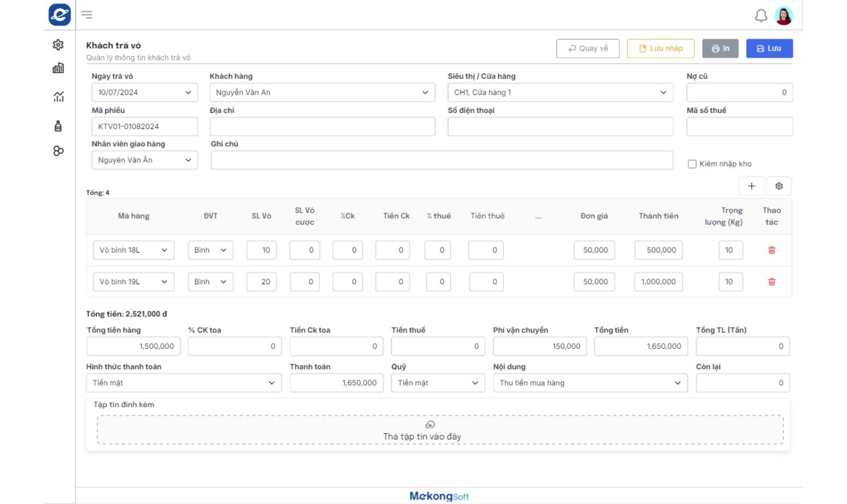The width and height of the screenshot is (847, 504).
Task: Open the bar chart report icon in sidebar
Action: pos(58,69)
